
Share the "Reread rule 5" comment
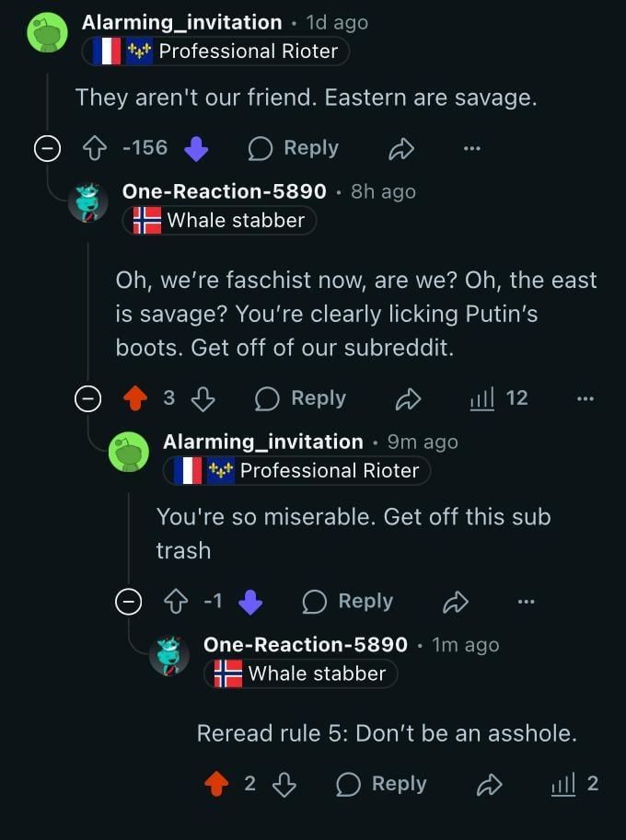[489, 784]
